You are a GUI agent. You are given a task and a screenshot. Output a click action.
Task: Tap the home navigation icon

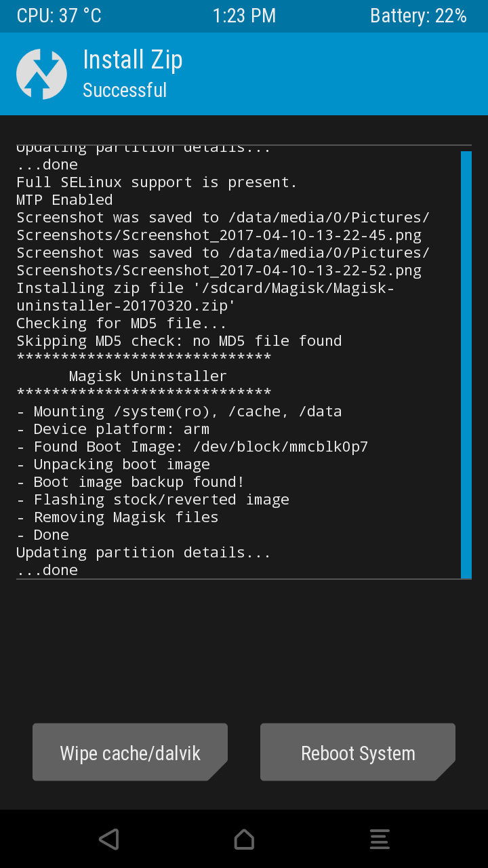244,839
